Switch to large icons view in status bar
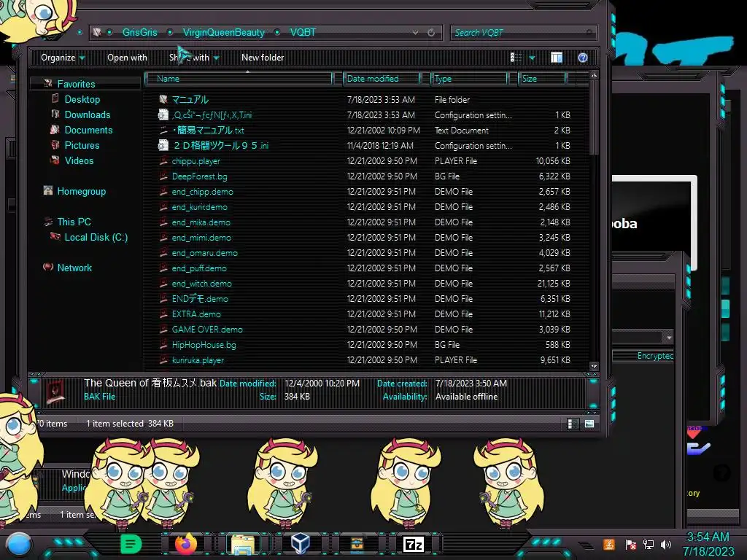747x560 pixels. 589,424
